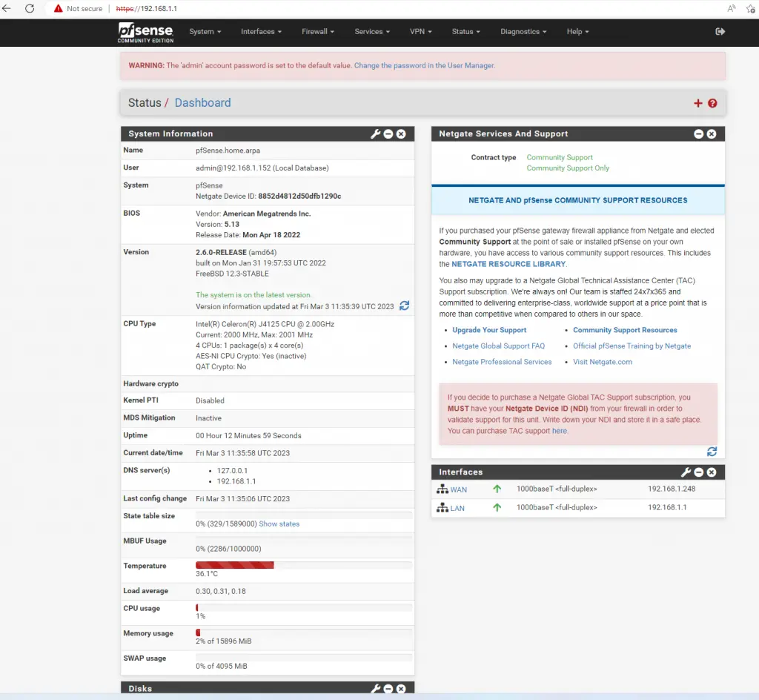This screenshot has height=700, width=759.
Task: Close the Interfaces widget
Action: pyautogui.click(x=712, y=472)
